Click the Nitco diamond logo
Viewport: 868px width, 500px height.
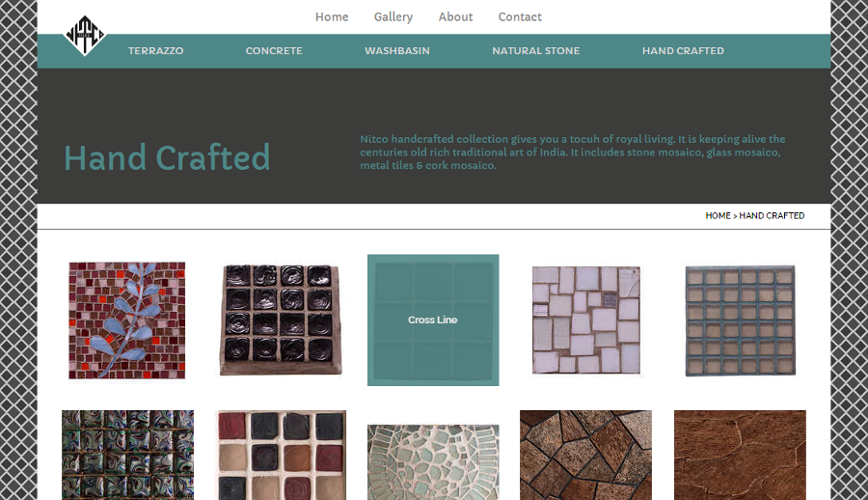pos(84,36)
